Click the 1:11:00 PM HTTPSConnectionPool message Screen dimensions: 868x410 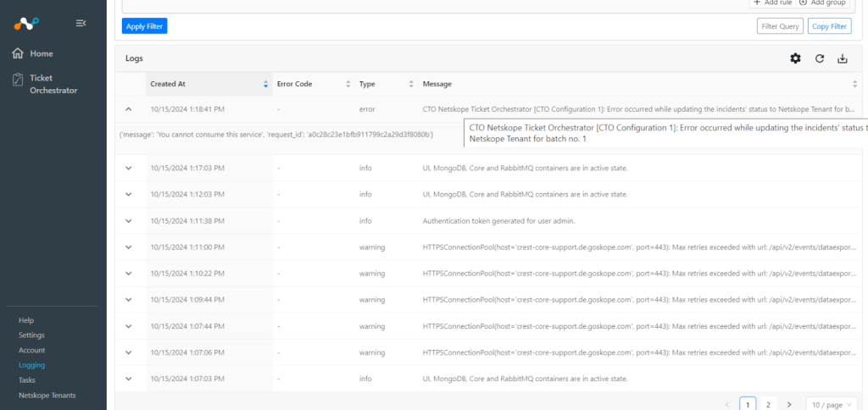tap(639, 247)
